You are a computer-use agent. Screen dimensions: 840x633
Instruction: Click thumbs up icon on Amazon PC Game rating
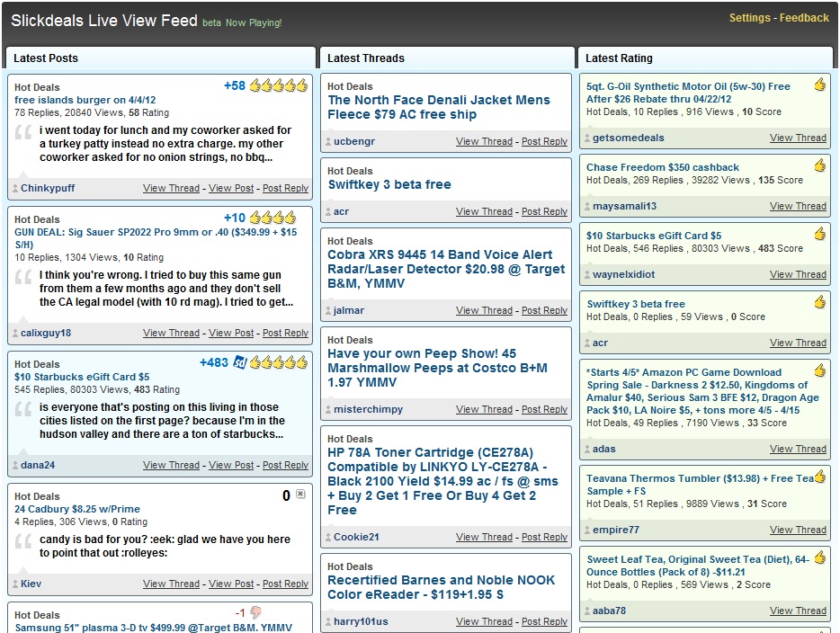(x=819, y=370)
